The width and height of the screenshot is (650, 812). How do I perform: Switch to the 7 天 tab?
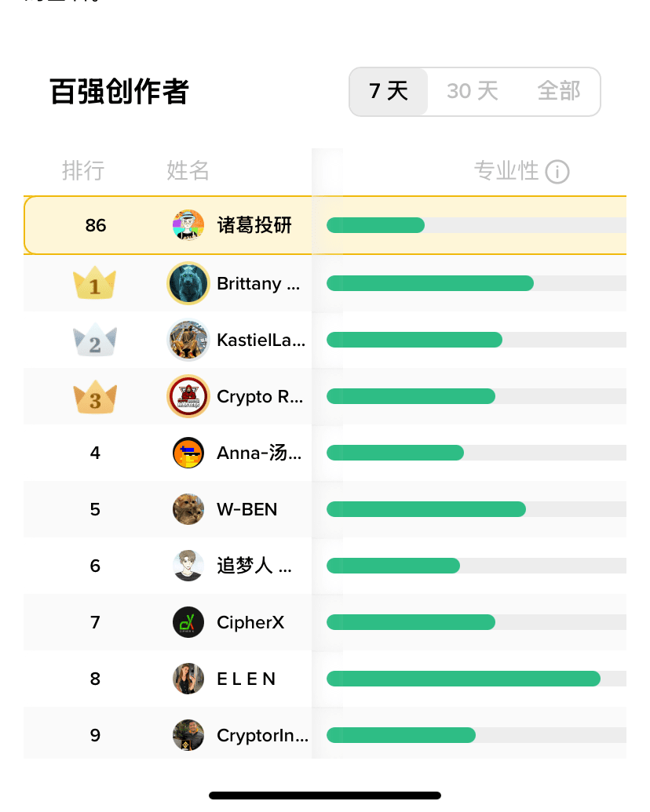tap(389, 92)
